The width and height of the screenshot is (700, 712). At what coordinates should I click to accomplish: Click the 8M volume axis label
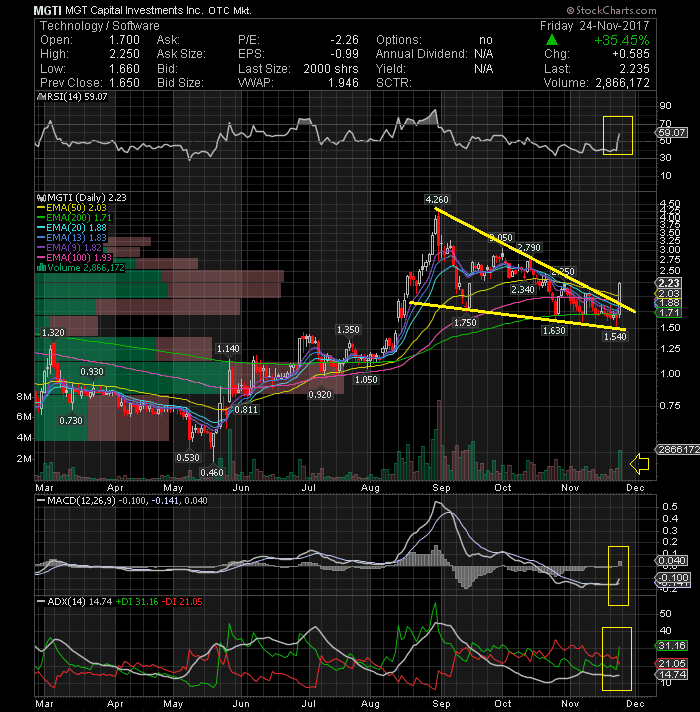click(24, 396)
